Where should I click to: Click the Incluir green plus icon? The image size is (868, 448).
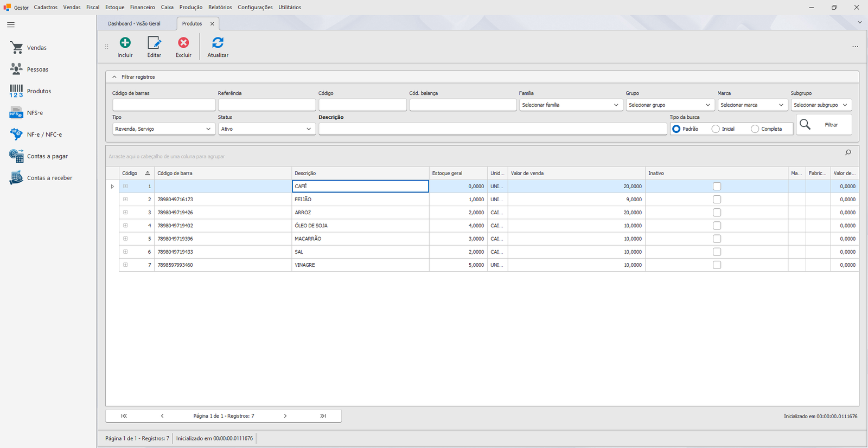[x=125, y=42]
